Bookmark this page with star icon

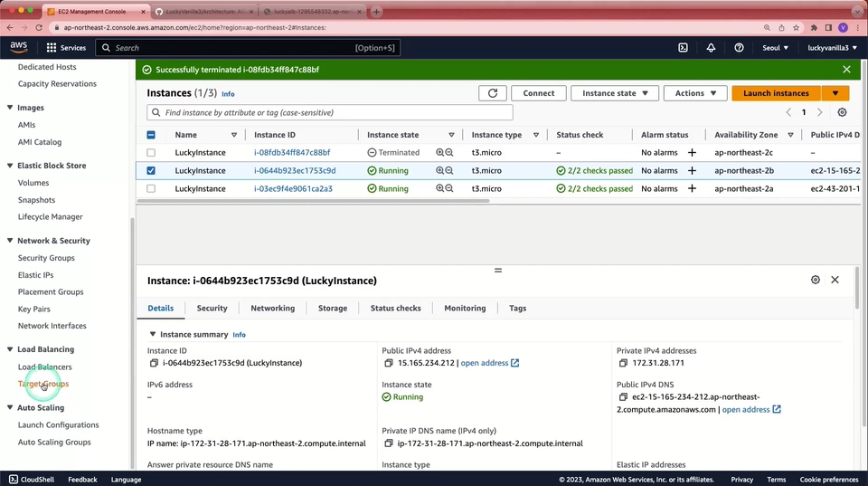(796, 27)
